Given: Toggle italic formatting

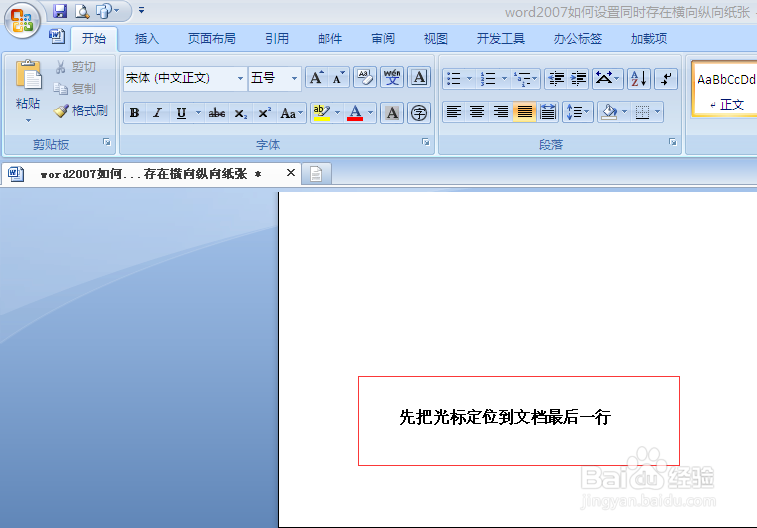Looking at the screenshot, I should coord(157,113).
